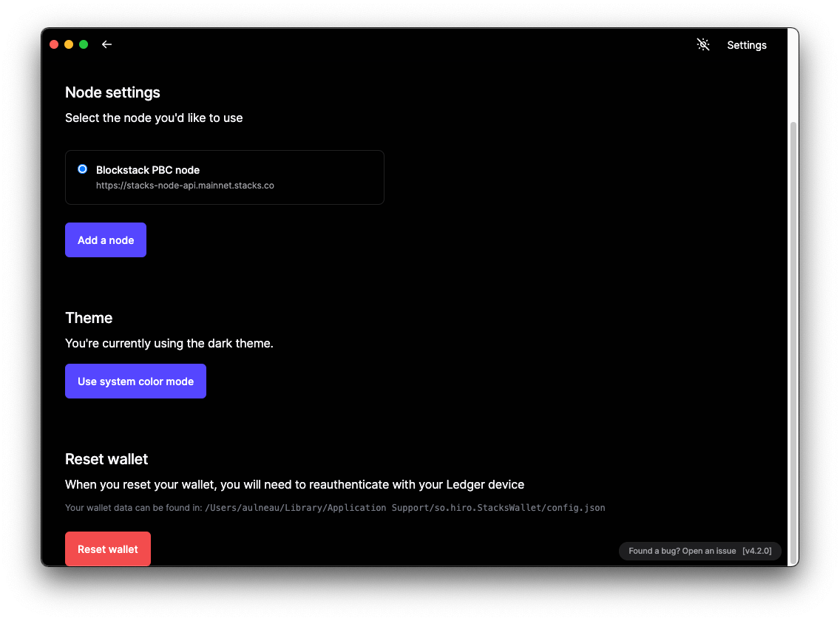Viewport: 840px width, 621px height.
Task: Open the Found a bug issue link
Action: pos(682,551)
